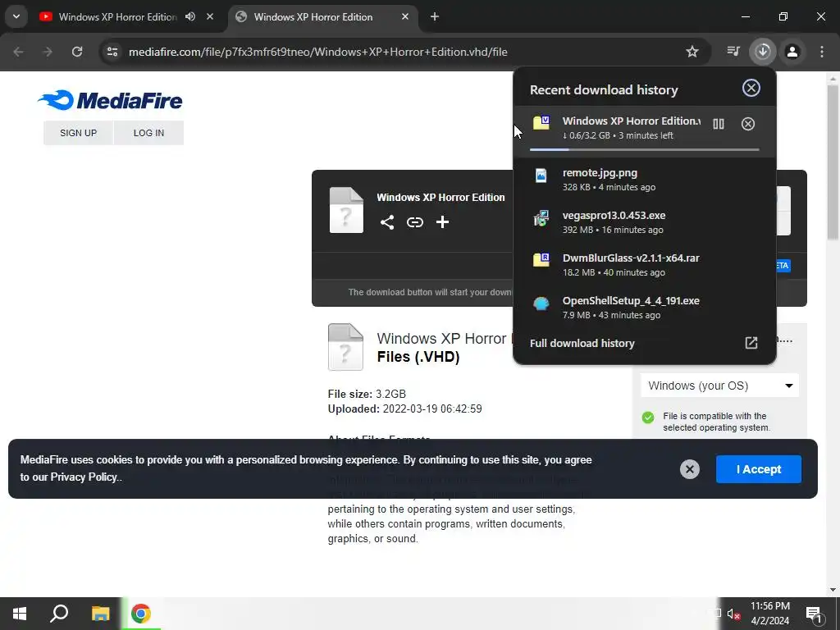This screenshot has height=630, width=840.
Task: Select the MediaFire Windows XP Horror Edition tab
Action: tap(313, 16)
